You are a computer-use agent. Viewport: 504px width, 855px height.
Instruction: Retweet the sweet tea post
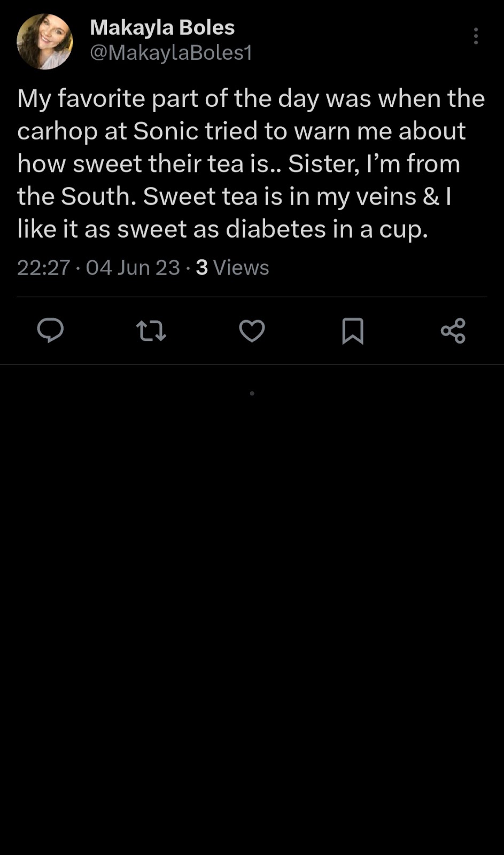click(x=151, y=330)
